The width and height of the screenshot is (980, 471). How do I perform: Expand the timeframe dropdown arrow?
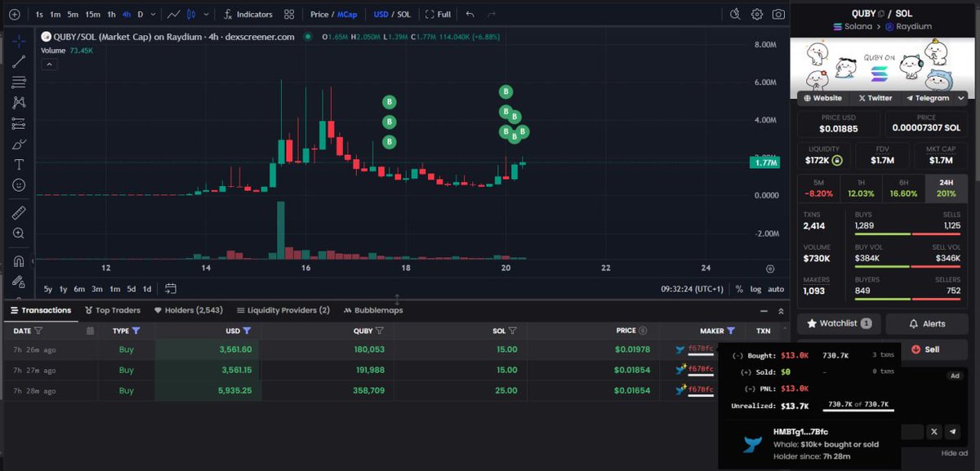153,15
